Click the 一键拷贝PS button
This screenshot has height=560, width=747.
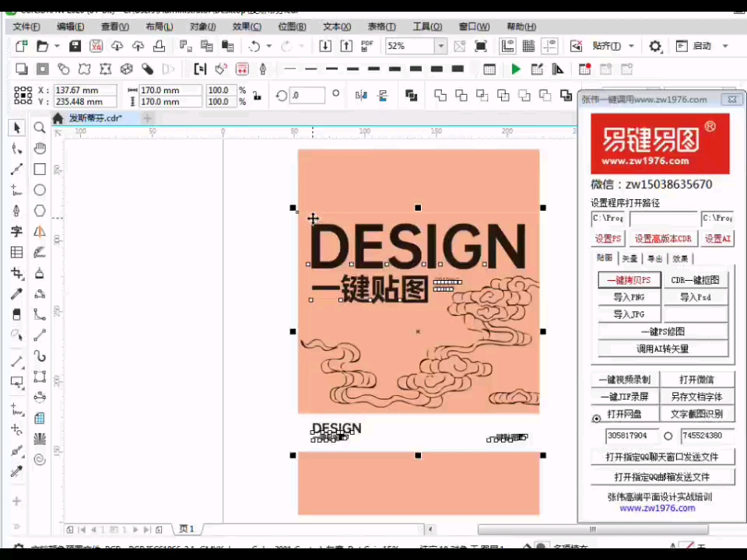tap(629, 280)
